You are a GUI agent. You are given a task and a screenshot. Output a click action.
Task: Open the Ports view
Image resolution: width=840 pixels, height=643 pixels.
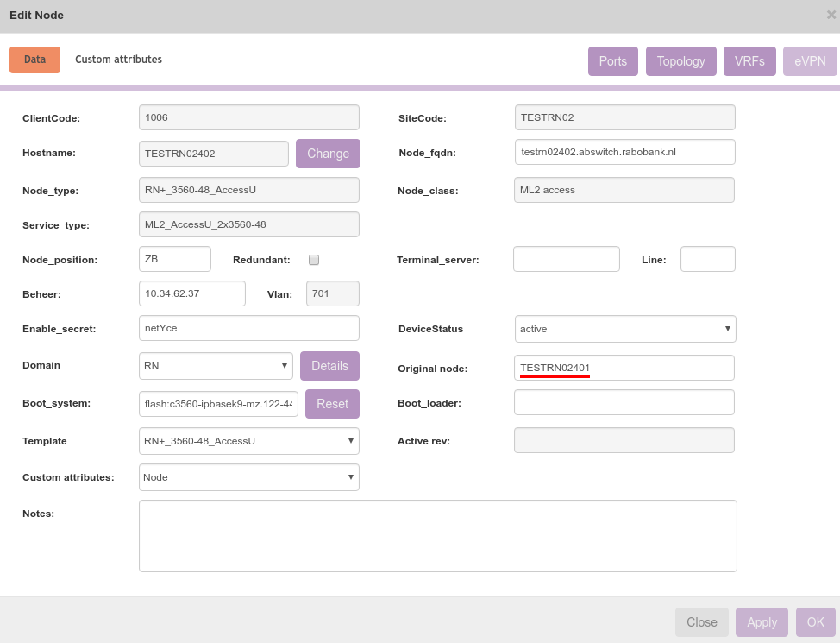coord(612,61)
